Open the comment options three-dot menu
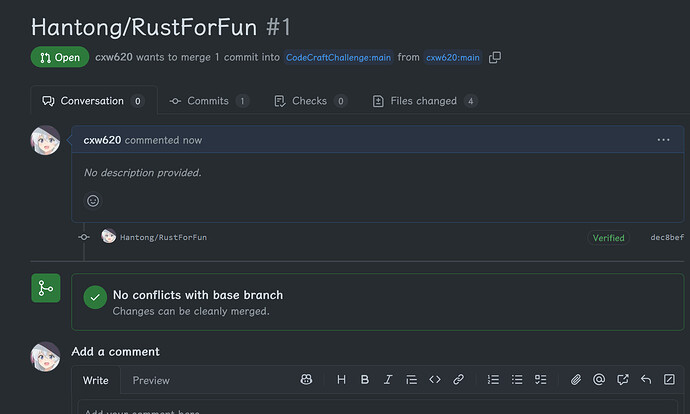 point(663,140)
